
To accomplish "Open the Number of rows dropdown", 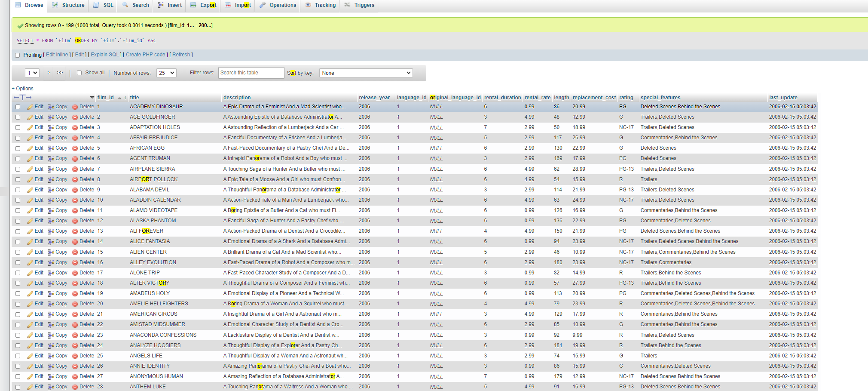I will 166,73.
